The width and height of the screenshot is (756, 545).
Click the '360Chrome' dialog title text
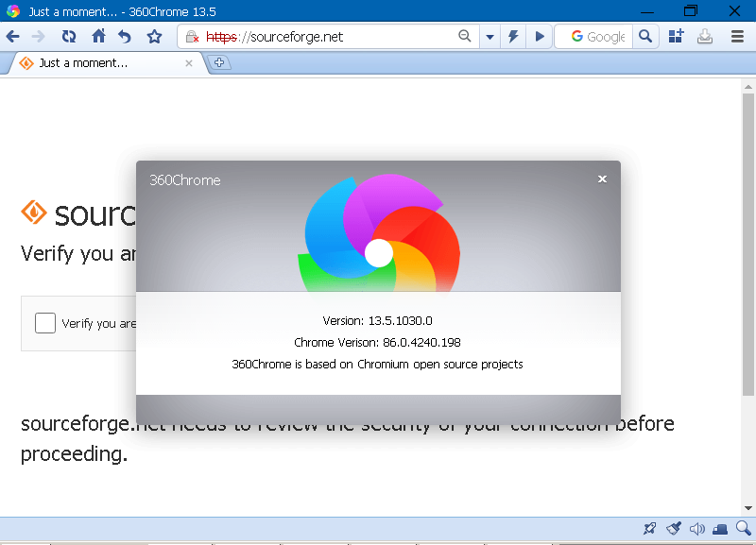click(185, 180)
